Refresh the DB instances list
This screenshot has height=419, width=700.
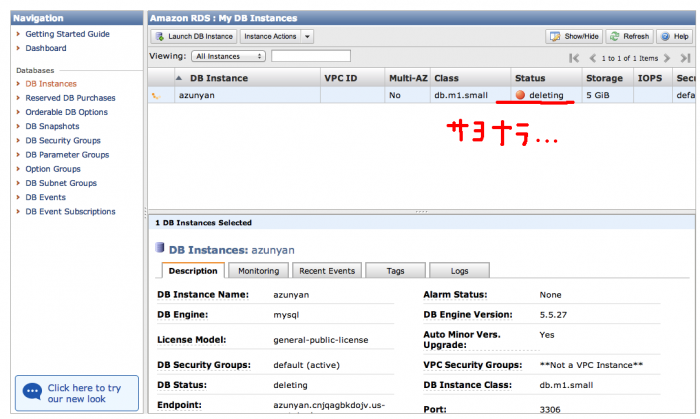[x=629, y=36]
